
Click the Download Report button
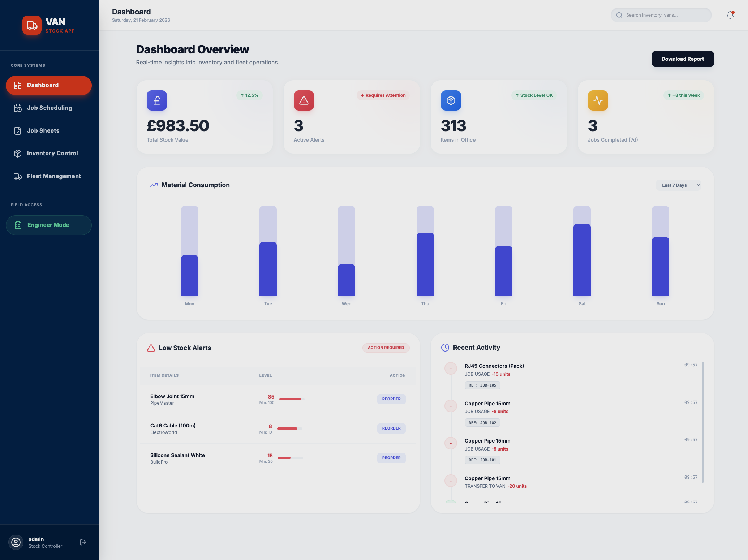(682, 59)
